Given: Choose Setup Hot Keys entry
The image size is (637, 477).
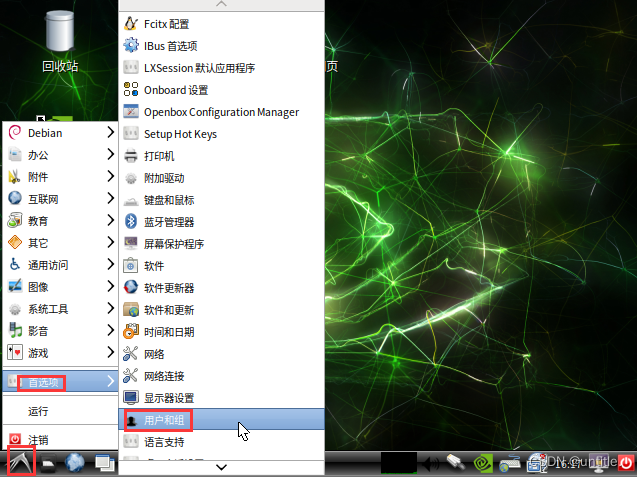Looking at the screenshot, I should pyautogui.click(x=221, y=134).
